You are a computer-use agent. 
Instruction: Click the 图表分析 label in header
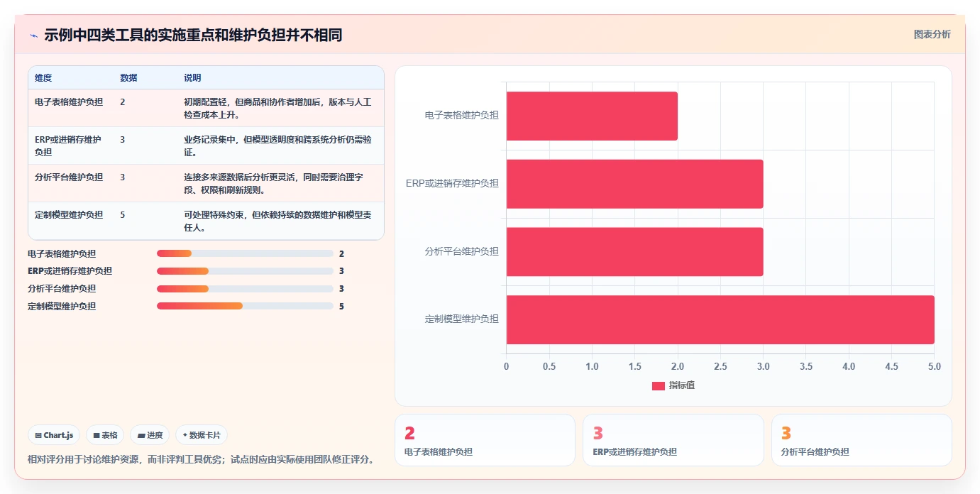pos(932,35)
